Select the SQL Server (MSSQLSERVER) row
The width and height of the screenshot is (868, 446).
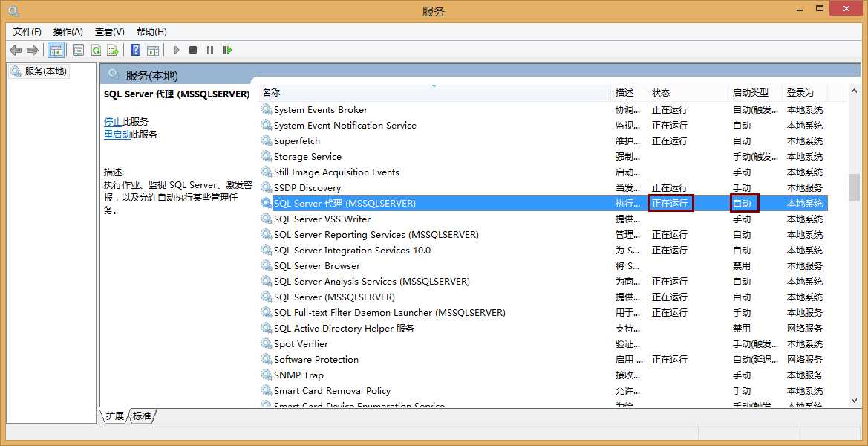coord(545,297)
